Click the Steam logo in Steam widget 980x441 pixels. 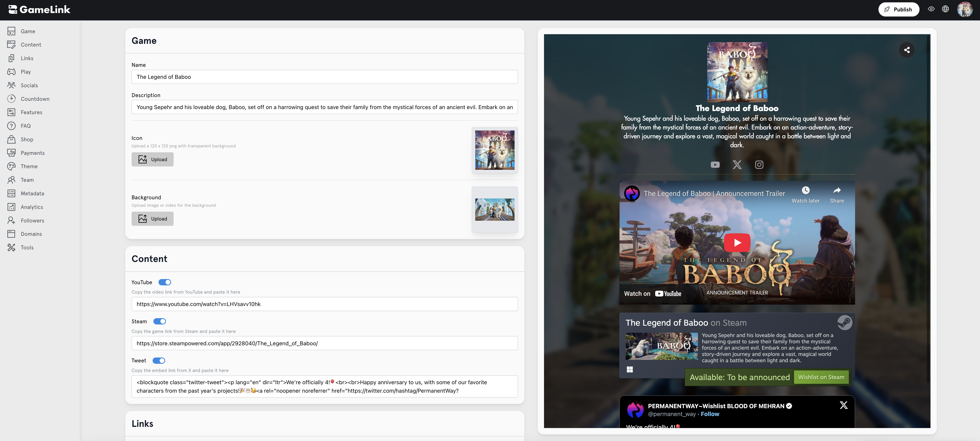[844, 322]
